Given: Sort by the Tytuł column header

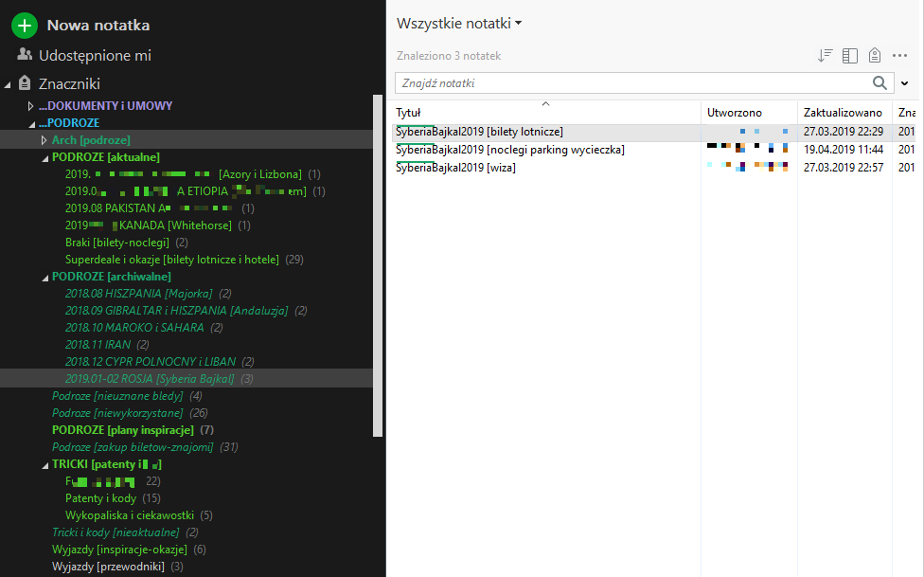Looking at the screenshot, I should click(x=408, y=113).
